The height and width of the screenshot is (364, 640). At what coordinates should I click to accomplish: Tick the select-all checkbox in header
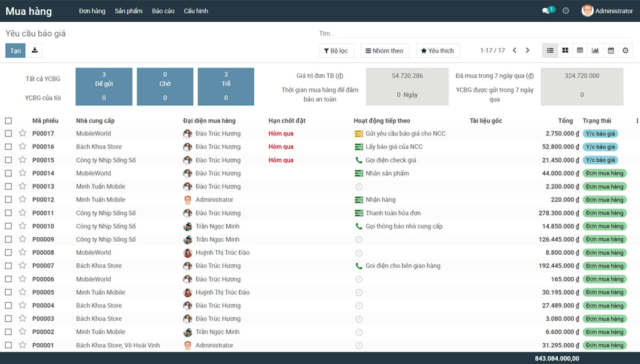click(x=8, y=121)
